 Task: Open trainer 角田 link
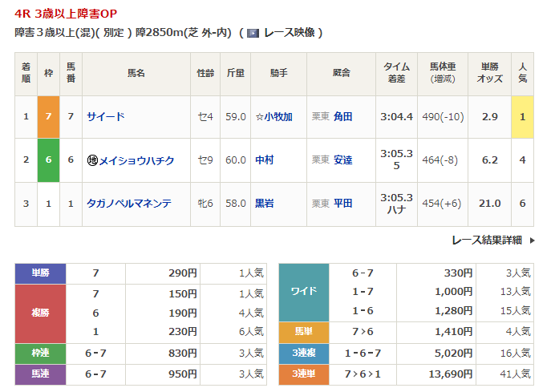(x=342, y=117)
